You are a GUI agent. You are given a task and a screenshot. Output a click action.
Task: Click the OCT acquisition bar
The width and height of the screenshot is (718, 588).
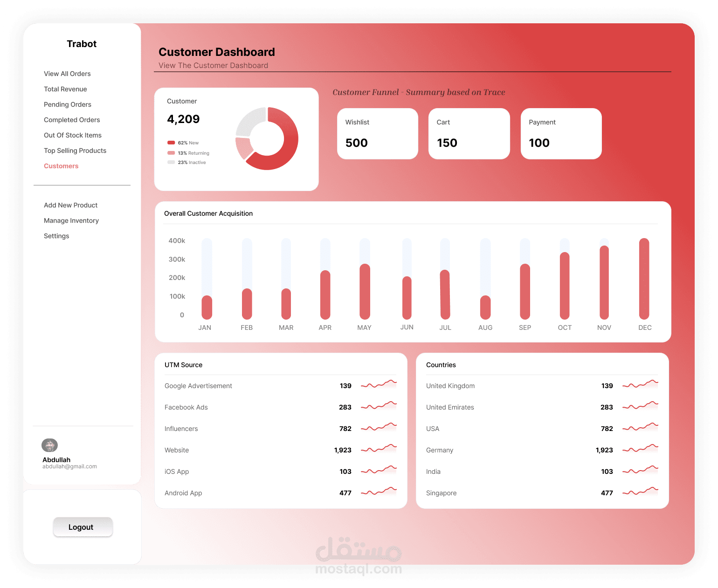(565, 286)
